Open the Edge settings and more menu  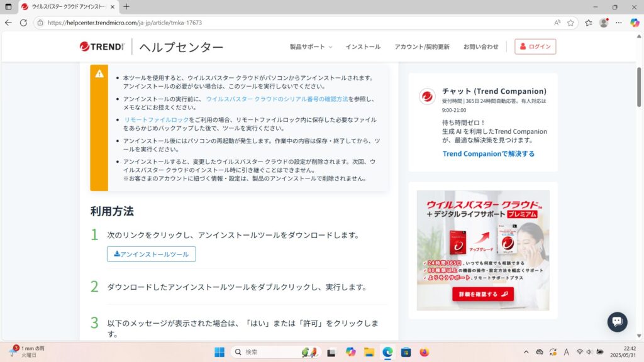619,23
